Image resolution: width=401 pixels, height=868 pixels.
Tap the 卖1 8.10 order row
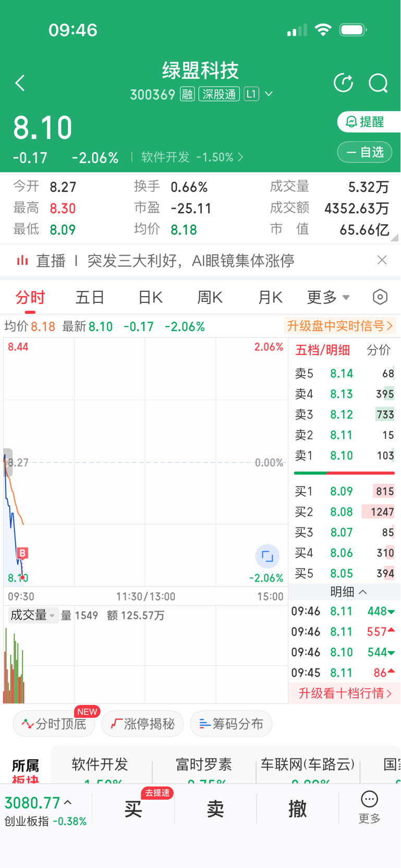point(344,456)
